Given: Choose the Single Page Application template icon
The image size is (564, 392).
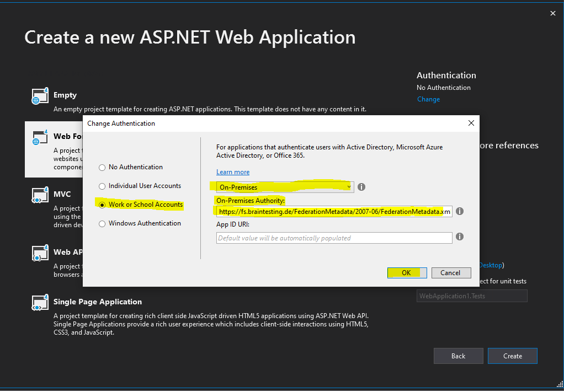Looking at the screenshot, I should [40, 303].
